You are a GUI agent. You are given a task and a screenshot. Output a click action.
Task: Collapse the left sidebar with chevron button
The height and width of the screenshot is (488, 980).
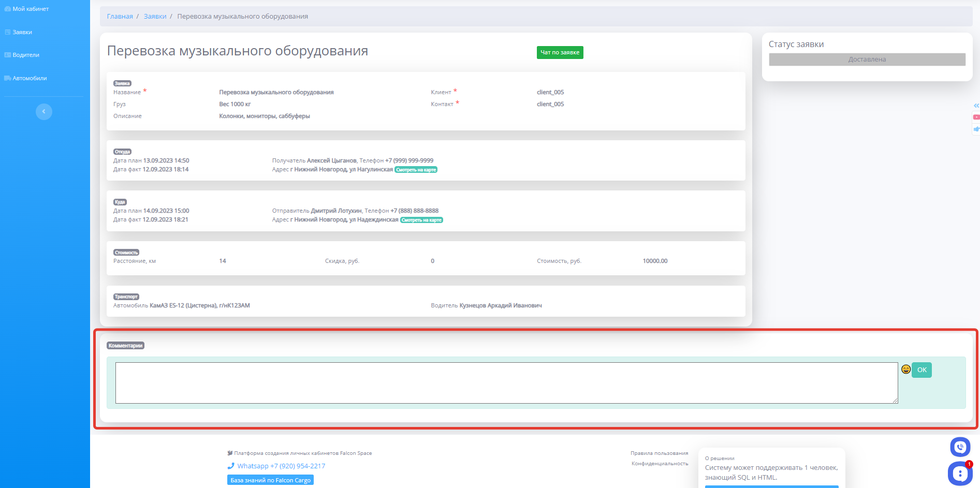[x=44, y=111]
